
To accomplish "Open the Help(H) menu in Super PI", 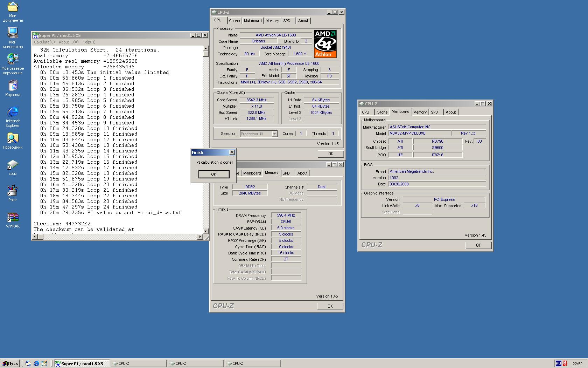I will pos(89,42).
